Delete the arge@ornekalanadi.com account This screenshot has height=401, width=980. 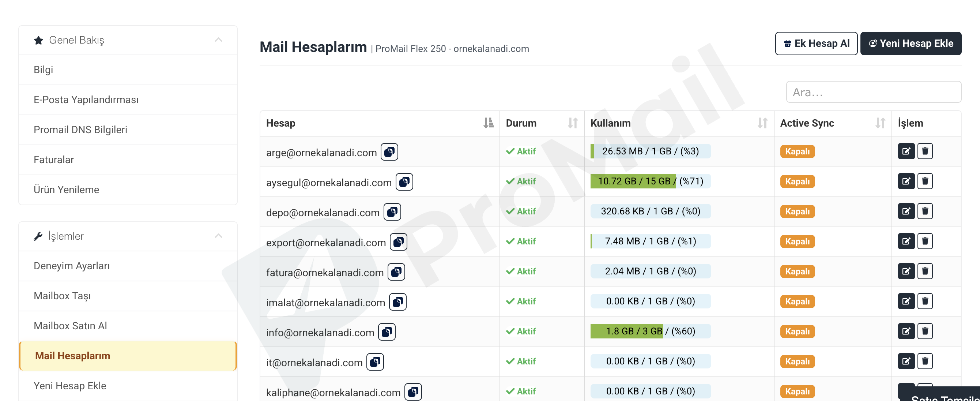click(925, 151)
